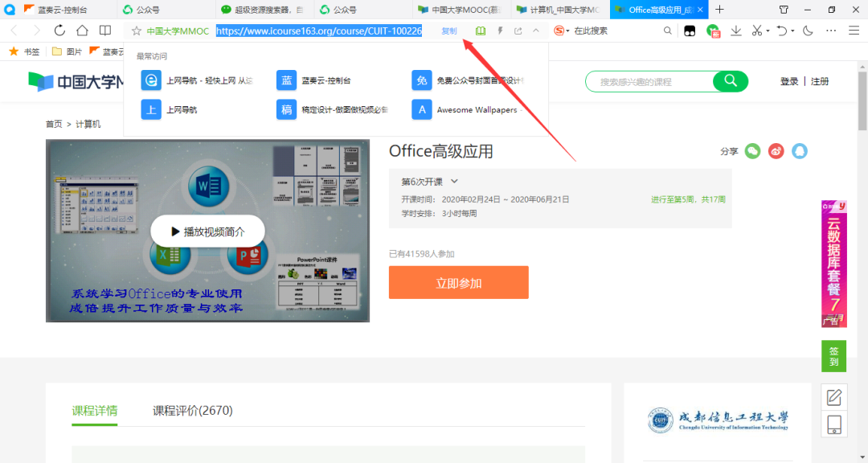Click the mobile phone icon on right sidebar
The height and width of the screenshot is (463, 868).
pos(833,424)
